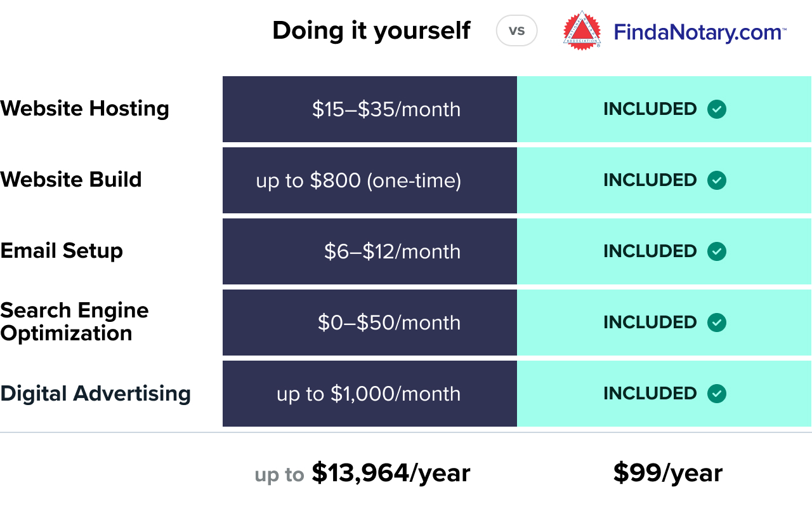This screenshot has height=513, width=812.
Task: Click the green checkmark in Website Hosting row
Action: [717, 109]
